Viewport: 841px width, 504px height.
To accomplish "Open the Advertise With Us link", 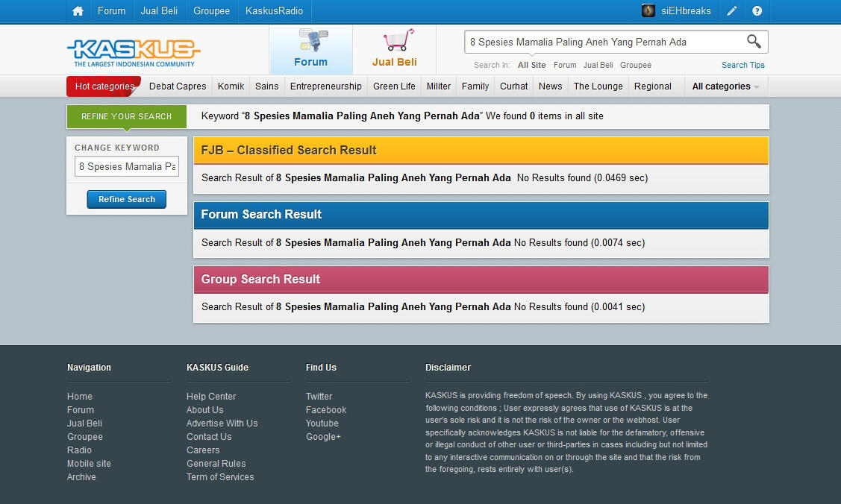I will pos(222,423).
